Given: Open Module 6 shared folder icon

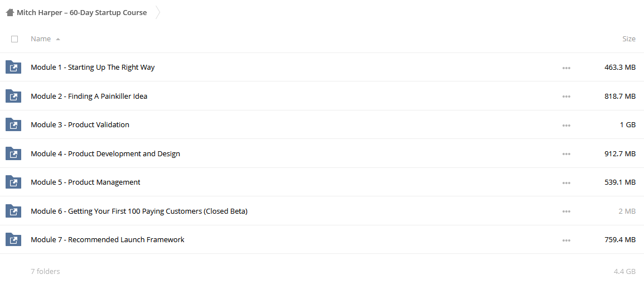Looking at the screenshot, I should coord(13,211).
